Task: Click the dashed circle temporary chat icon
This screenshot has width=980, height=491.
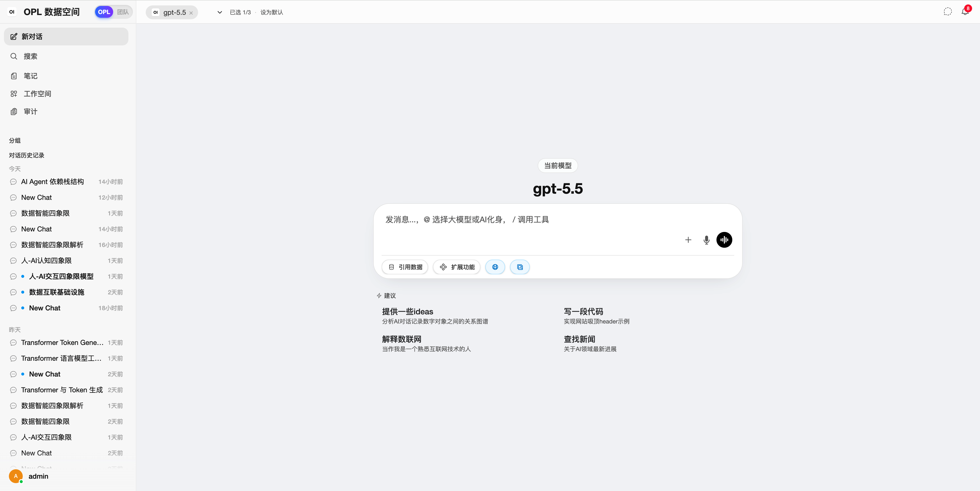Action: pyautogui.click(x=948, y=12)
